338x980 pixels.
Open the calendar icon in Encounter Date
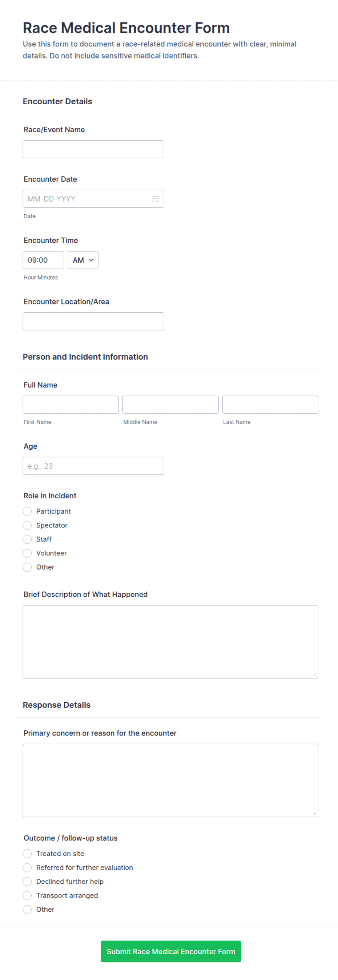(155, 199)
